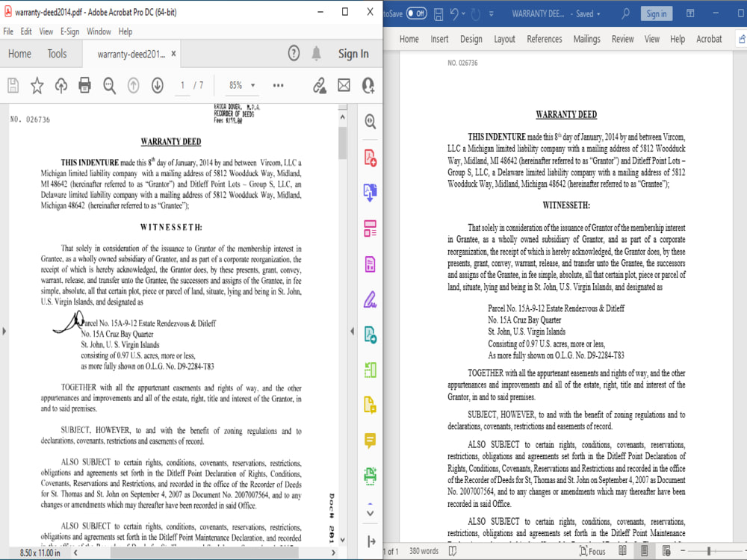The image size is (747, 560).
Task: Open Organize Pages tool in right pane
Action: click(x=371, y=228)
